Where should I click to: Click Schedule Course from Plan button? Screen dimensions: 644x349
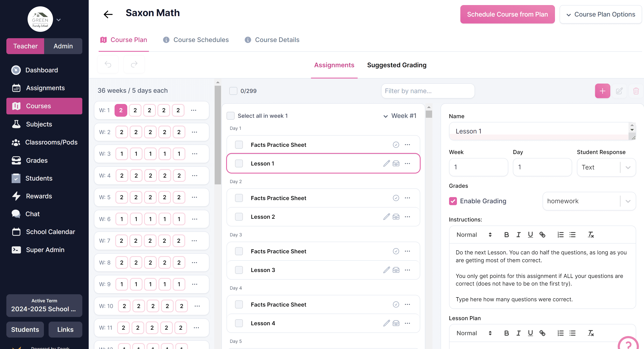click(507, 14)
